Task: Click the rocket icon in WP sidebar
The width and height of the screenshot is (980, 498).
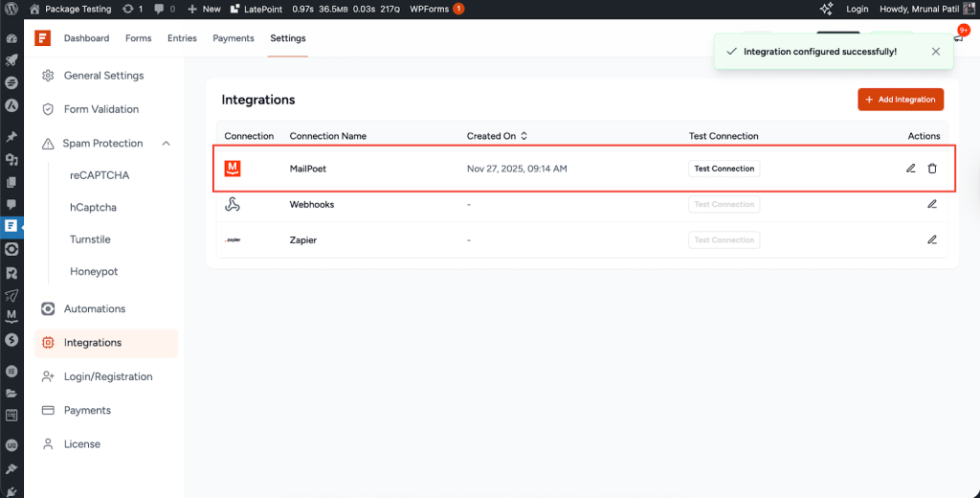Action: click(11, 60)
